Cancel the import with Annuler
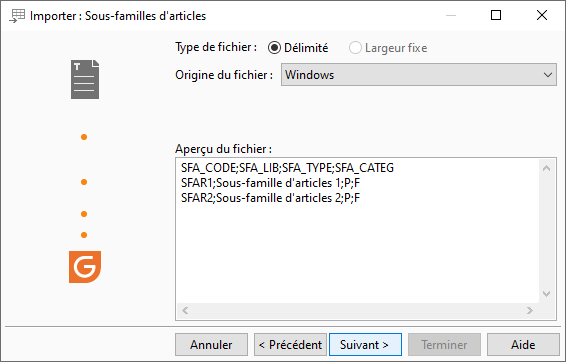This screenshot has width=566, height=362. [x=212, y=345]
